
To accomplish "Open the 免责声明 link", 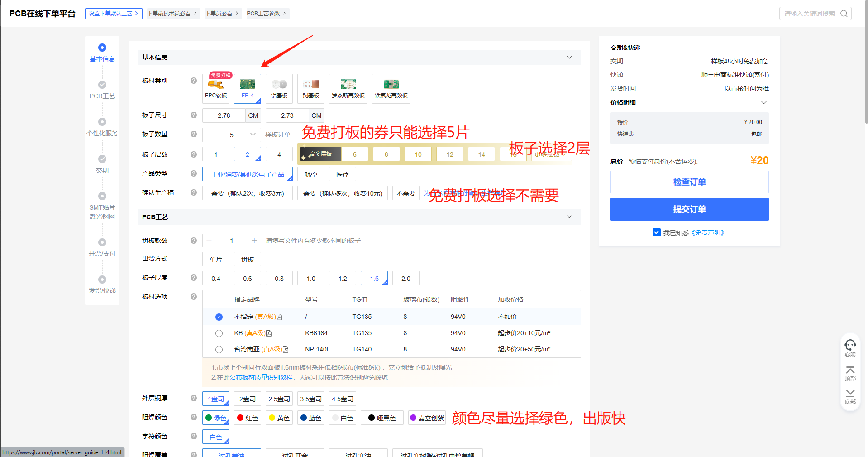I will coord(709,232).
